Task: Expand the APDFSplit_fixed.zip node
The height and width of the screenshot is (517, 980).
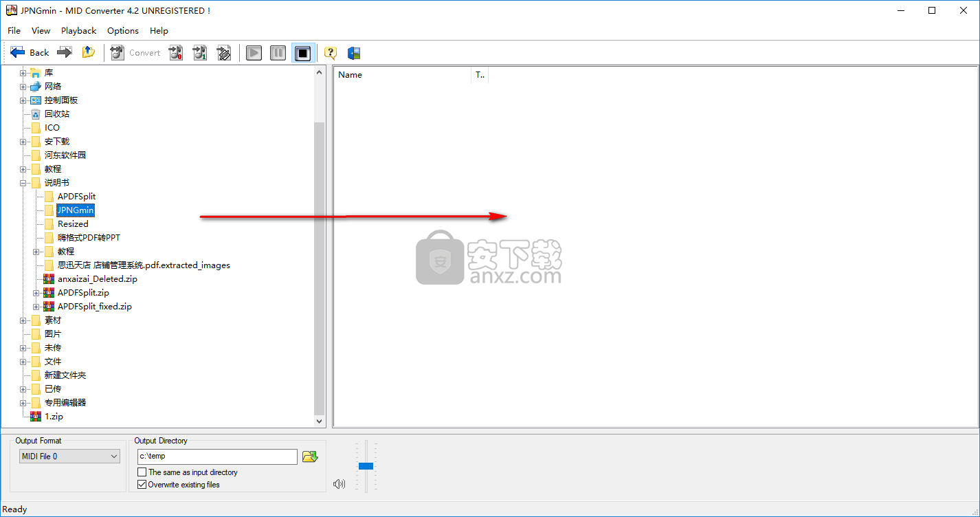Action: (36, 307)
